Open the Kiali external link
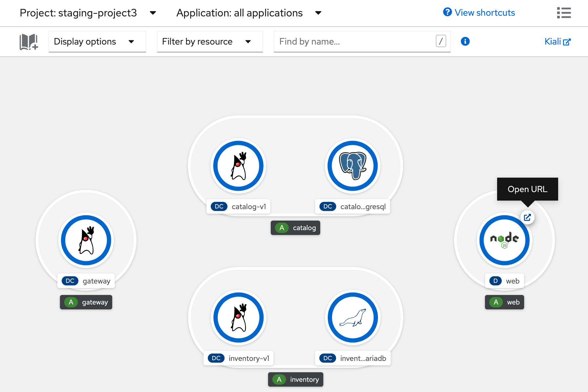This screenshot has height=392, width=588. [x=557, y=41]
